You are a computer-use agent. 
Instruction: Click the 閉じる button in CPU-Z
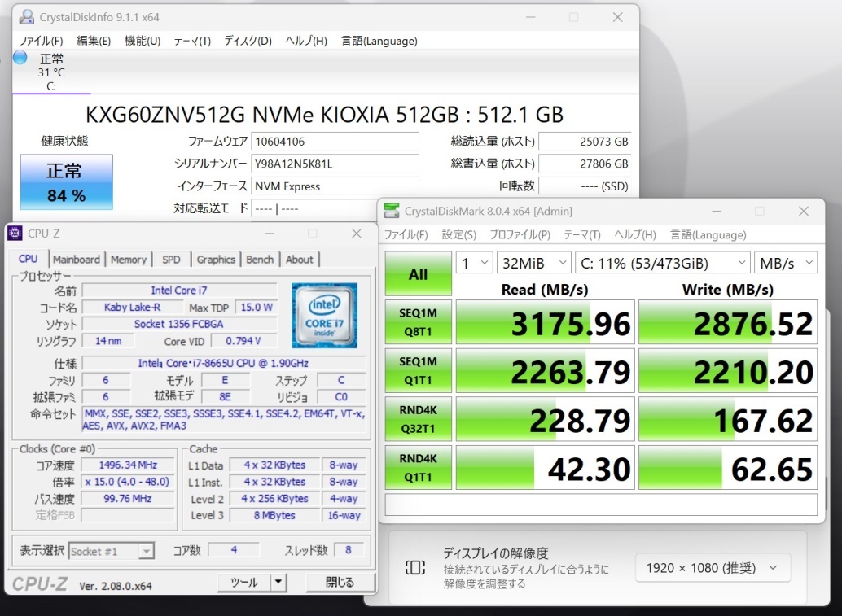340,583
